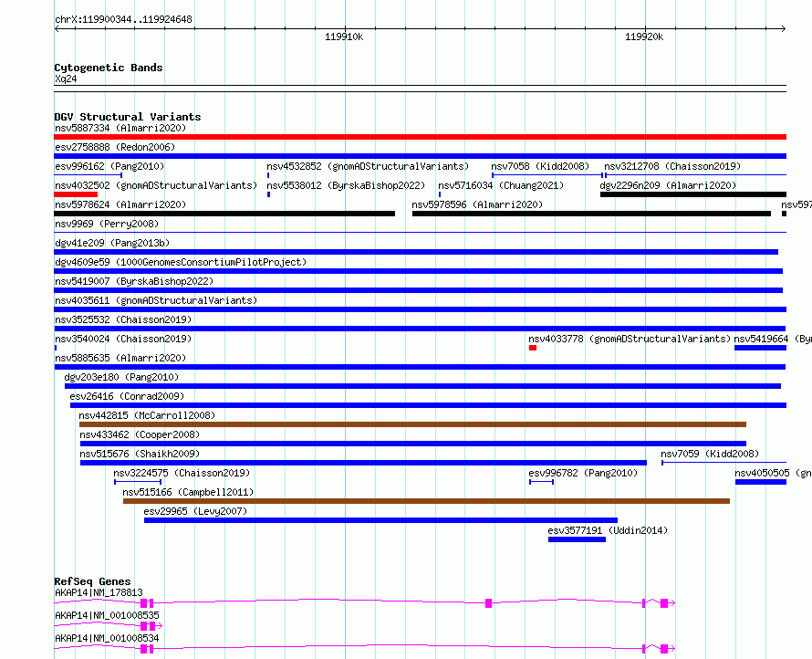Open nsv5885635 (Almarri2020) variant label
This screenshot has height=659, width=812.
(120, 358)
